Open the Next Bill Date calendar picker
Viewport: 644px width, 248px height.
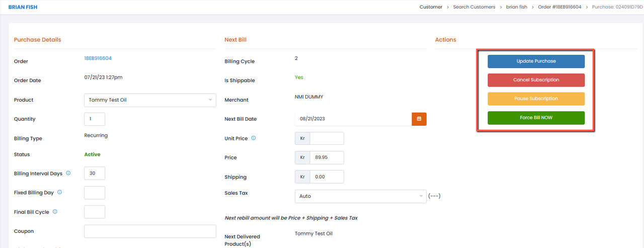pyautogui.click(x=419, y=119)
